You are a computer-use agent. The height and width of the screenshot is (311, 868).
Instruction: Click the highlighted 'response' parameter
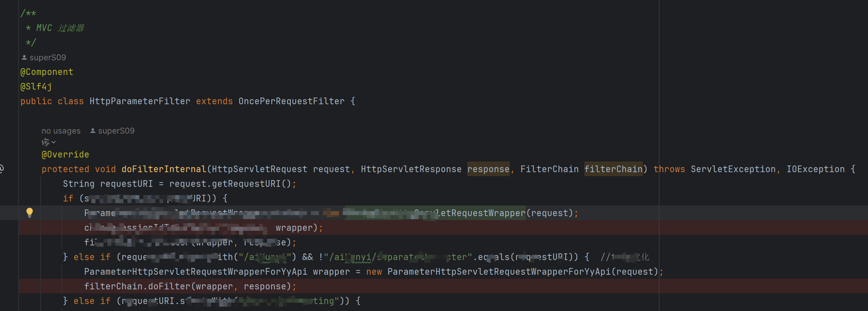pos(488,169)
